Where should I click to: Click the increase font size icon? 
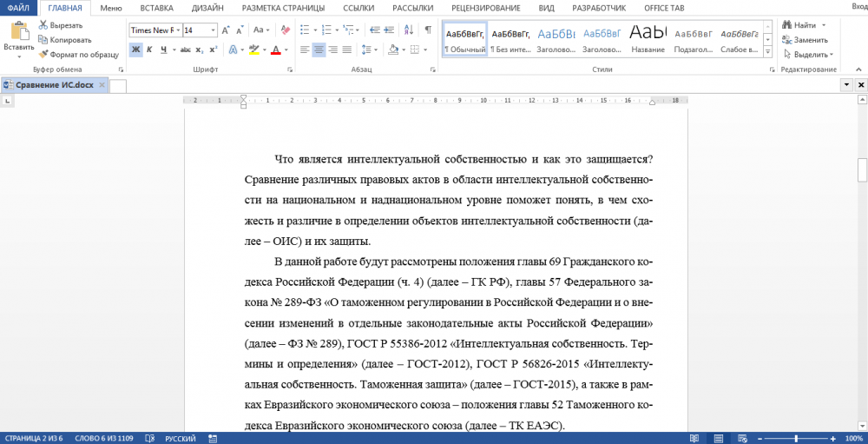(225, 30)
